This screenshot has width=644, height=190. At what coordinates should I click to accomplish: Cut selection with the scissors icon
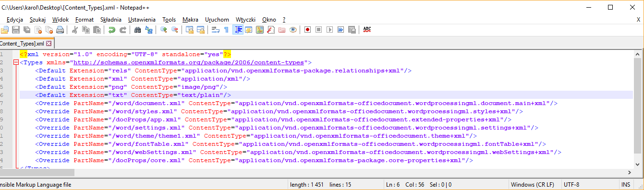[74, 30]
